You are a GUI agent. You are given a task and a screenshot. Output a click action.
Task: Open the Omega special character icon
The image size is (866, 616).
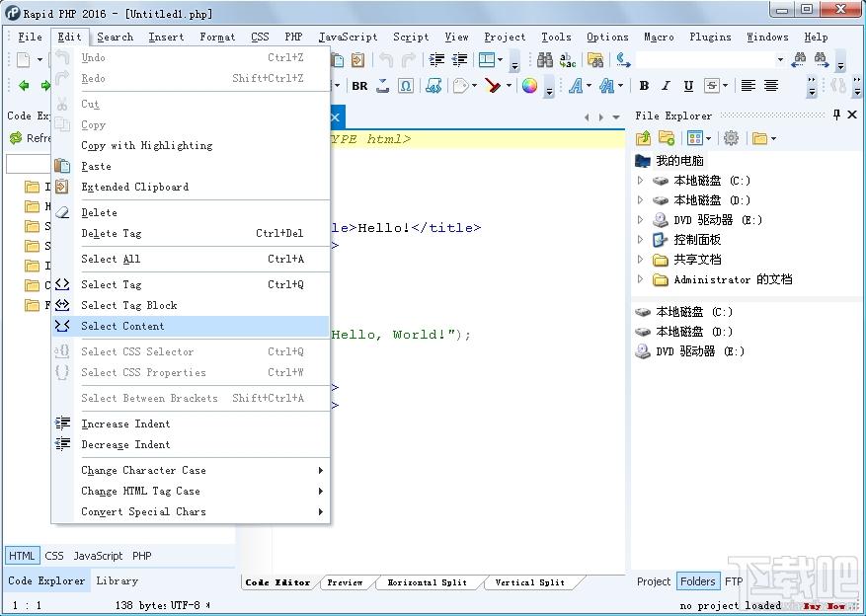(x=406, y=86)
